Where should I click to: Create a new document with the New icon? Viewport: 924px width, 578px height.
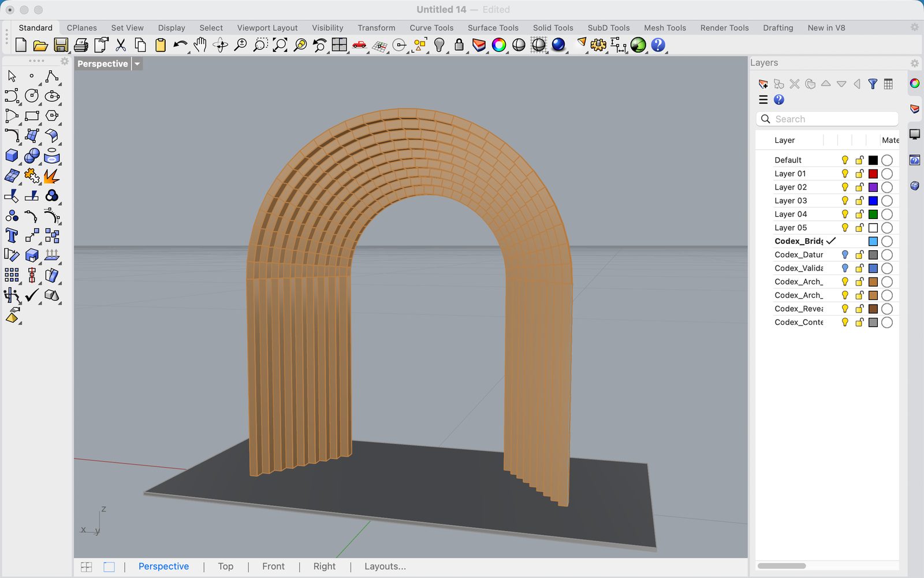(21, 45)
